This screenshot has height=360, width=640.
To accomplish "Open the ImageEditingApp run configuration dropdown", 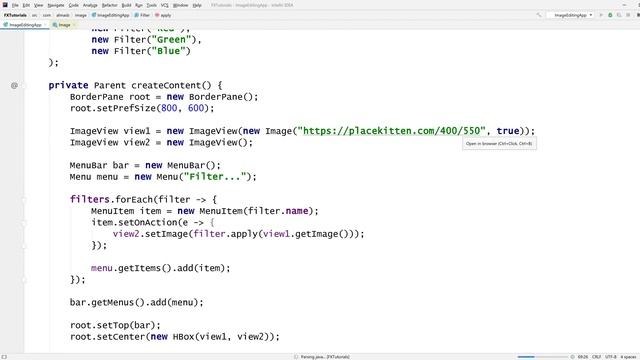I will [x=571, y=15].
